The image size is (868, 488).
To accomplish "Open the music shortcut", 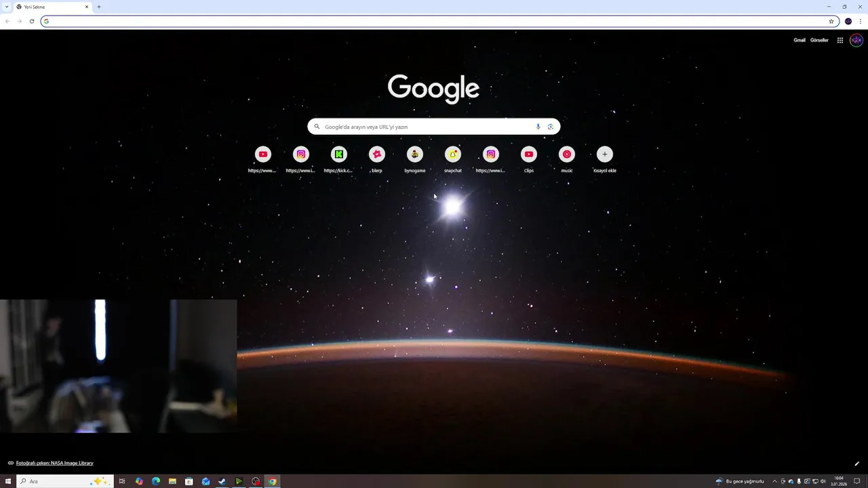I will pyautogui.click(x=567, y=155).
